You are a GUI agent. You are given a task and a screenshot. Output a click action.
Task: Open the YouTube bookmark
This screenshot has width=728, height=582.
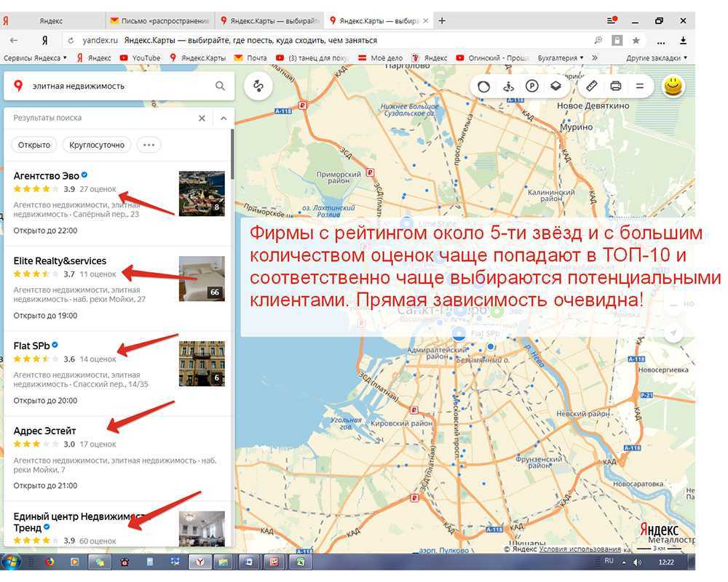pos(141,58)
